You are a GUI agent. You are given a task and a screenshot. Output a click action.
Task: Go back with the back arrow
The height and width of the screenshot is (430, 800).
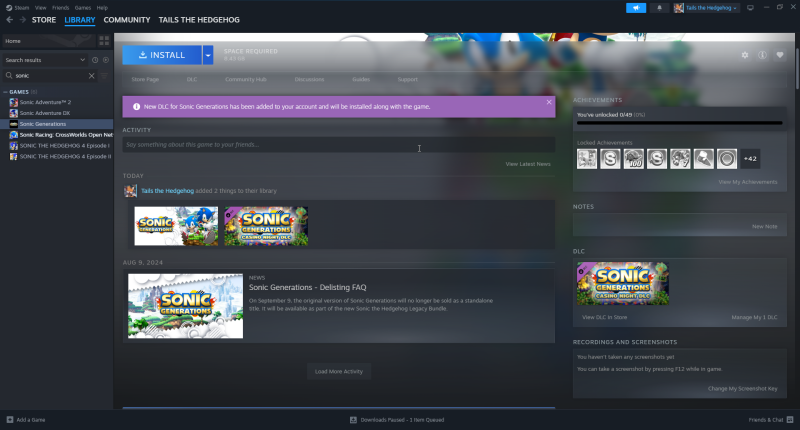(x=10, y=20)
